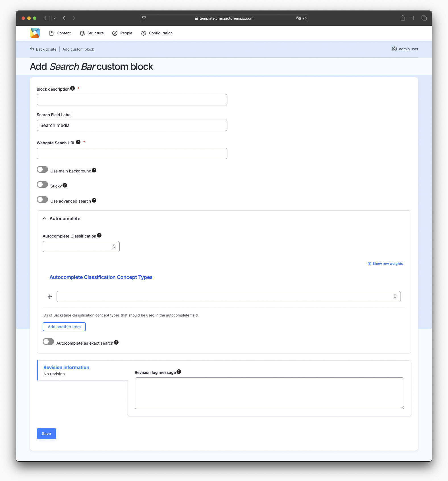This screenshot has width=448, height=481.
Task: Focus the Block description field
Action: [132, 100]
